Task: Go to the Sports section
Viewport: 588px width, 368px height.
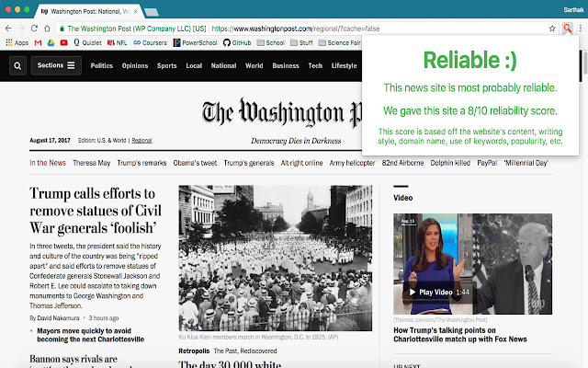Action: [x=167, y=65]
